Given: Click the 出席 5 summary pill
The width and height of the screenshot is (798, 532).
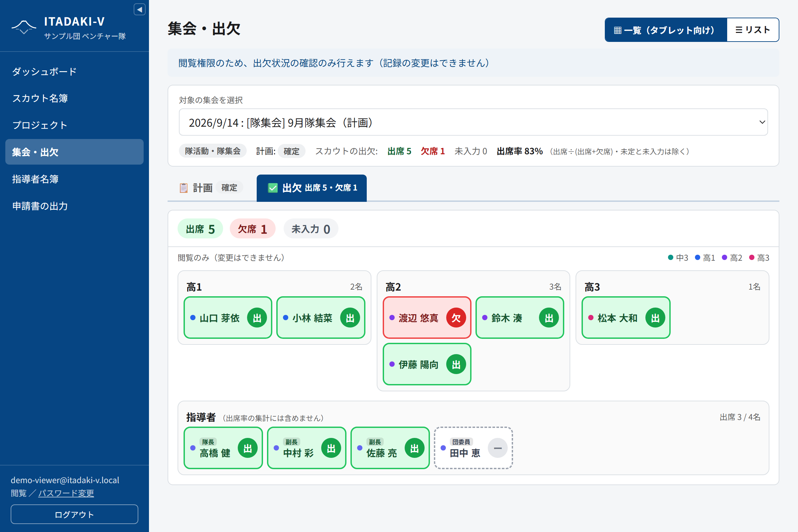Looking at the screenshot, I should tap(200, 229).
